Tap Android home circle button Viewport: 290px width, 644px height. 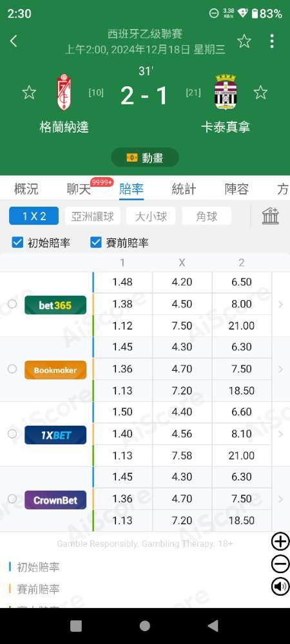click(x=144, y=625)
